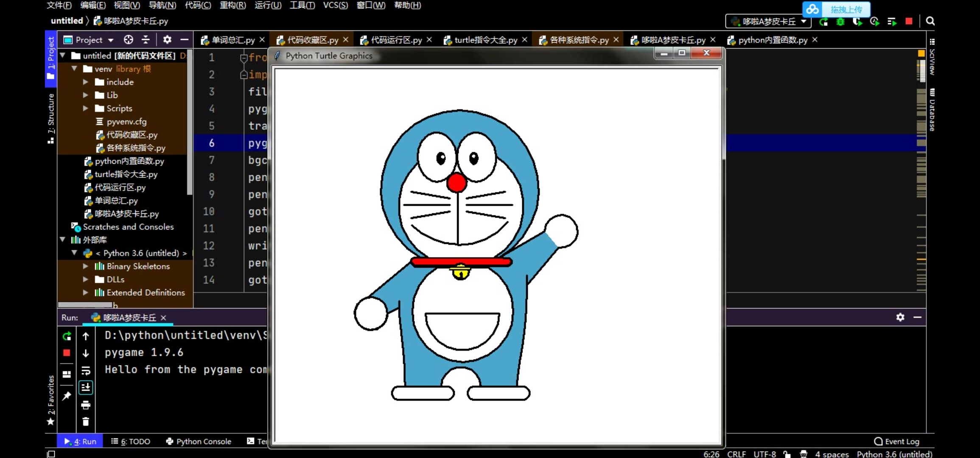
Task: Expand the Scripts folder
Action: [86, 108]
